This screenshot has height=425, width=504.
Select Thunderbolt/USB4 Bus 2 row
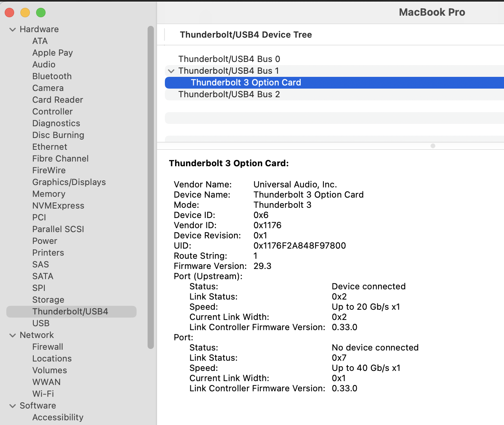(334, 94)
